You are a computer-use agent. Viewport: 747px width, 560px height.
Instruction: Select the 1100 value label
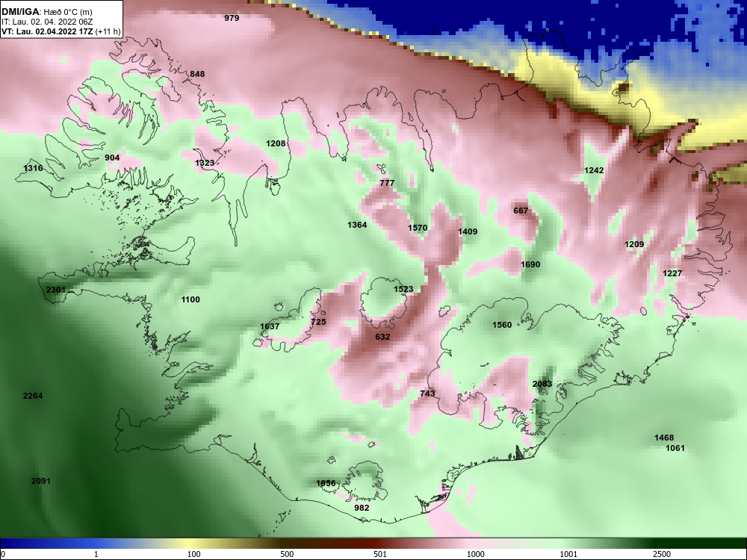(x=190, y=299)
